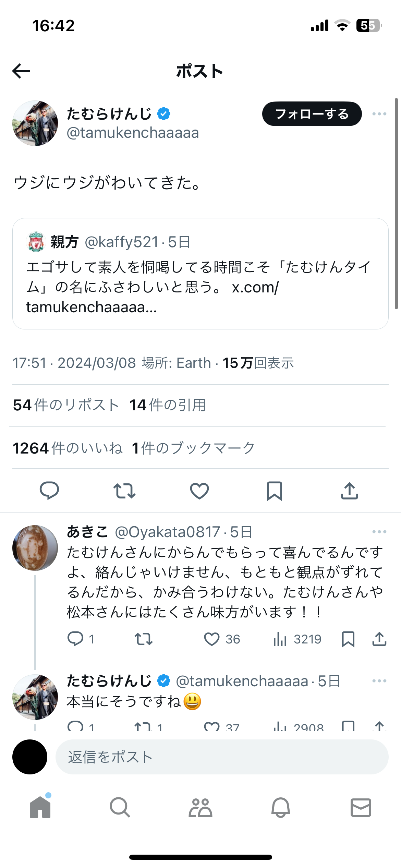Open quoted post by 親方 @kaffy521
The width and height of the screenshot is (401, 868).
click(200, 274)
